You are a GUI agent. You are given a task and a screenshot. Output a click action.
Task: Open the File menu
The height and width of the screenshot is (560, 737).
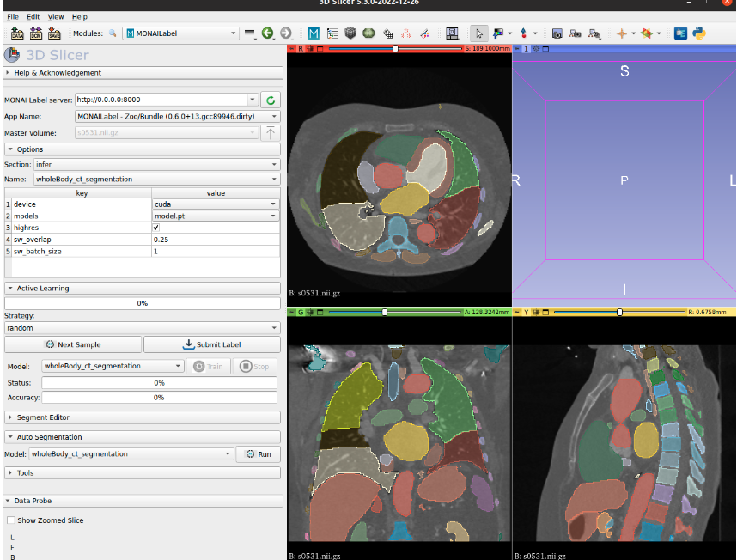[x=13, y=17]
